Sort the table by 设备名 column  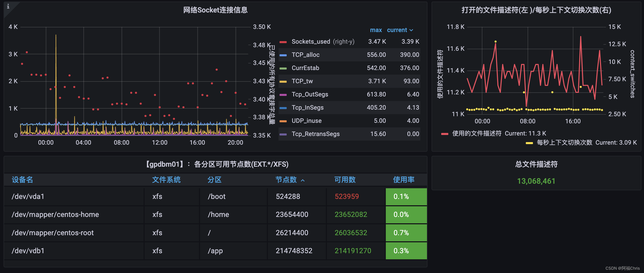(x=22, y=180)
